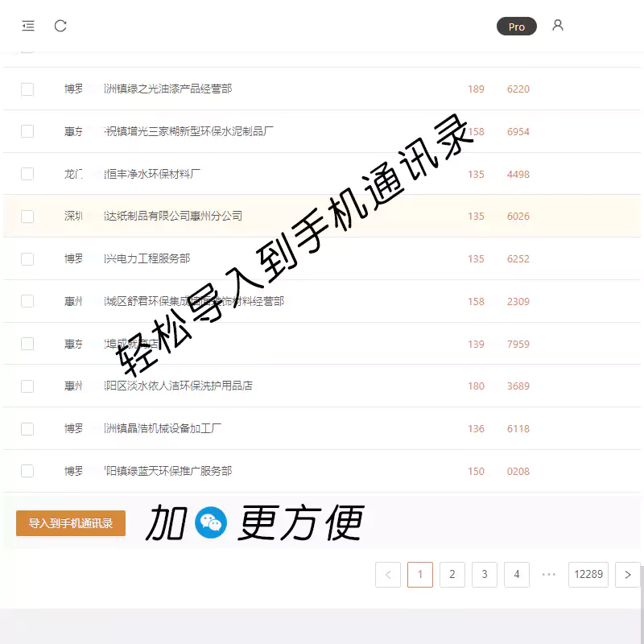Select checkbox for 恒丰净水环保材料厂 row
This screenshot has width=644, height=644.
pos(27,174)
